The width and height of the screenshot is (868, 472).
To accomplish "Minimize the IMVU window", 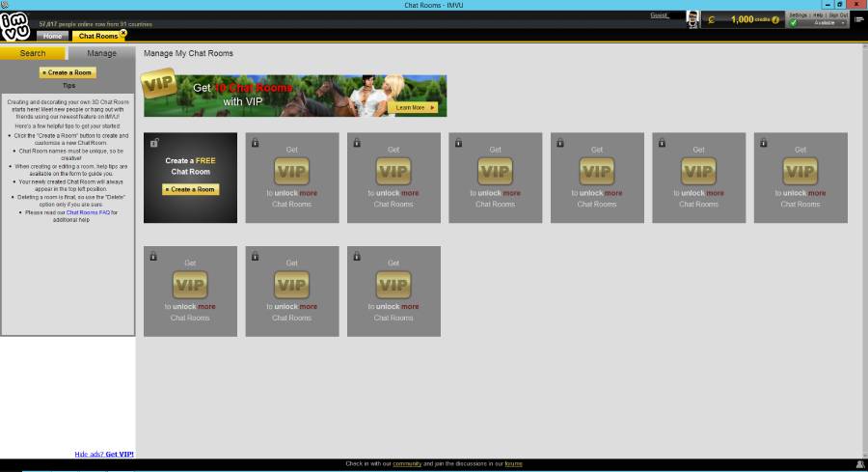I will pos(827,5).
